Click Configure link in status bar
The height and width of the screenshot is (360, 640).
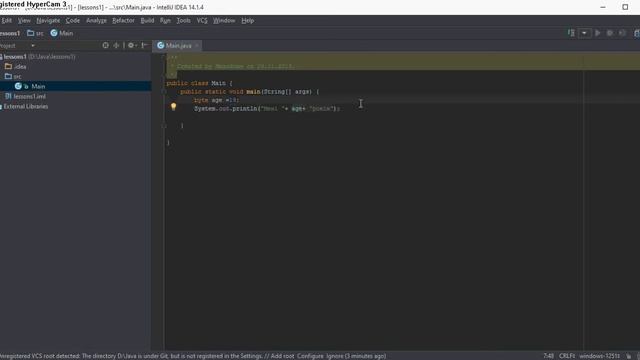[x=310, y=356]
